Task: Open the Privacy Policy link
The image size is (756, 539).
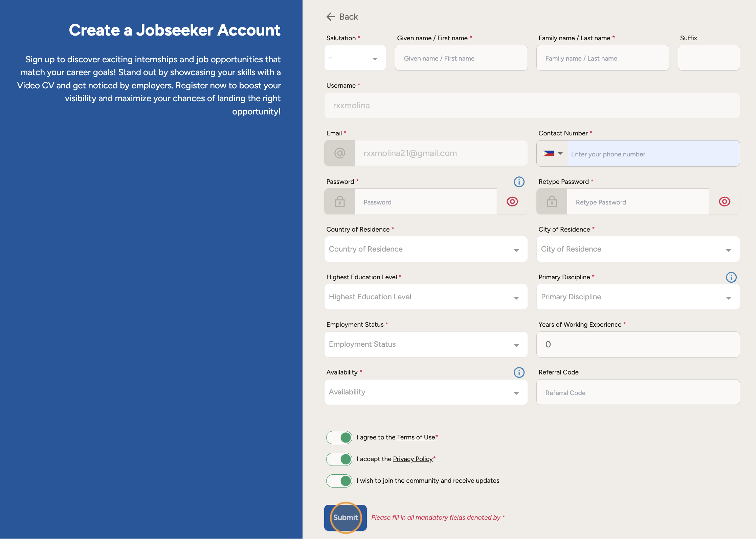Action: (x=413, y=459)
